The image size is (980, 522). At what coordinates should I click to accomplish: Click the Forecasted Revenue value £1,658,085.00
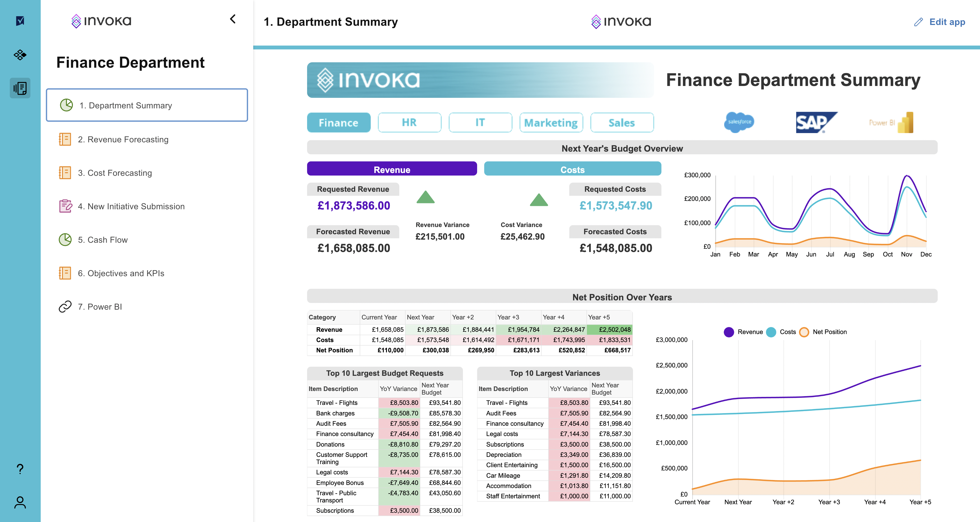353,248
